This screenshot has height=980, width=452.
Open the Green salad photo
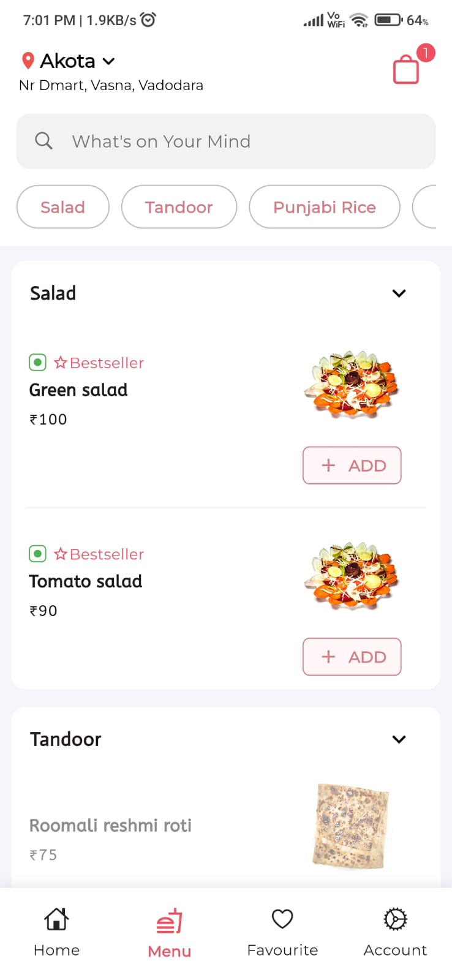[351, 385]
